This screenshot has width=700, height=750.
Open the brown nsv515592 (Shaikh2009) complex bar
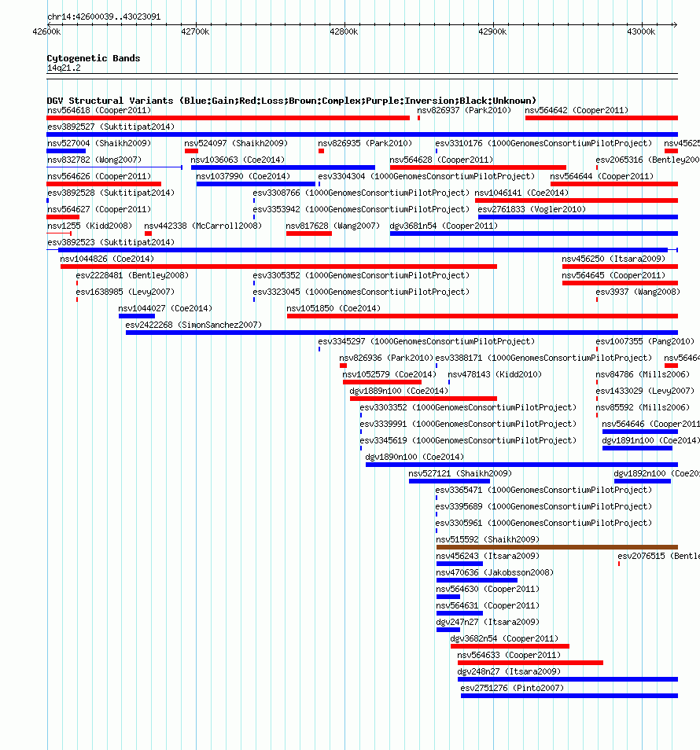coord(557,547)
